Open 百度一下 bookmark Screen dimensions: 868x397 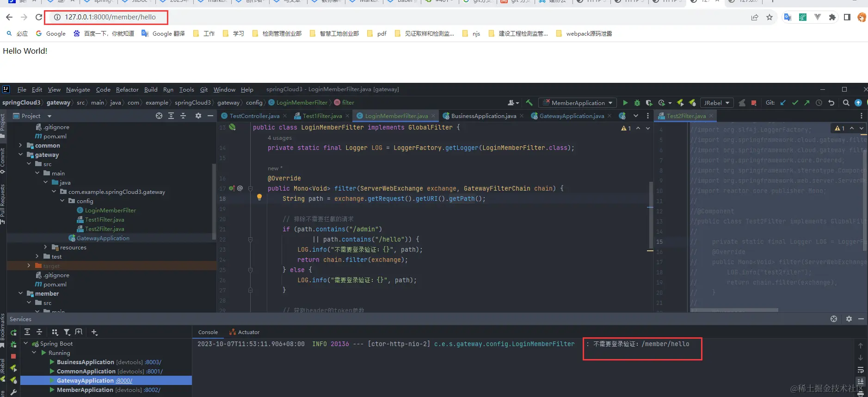pyautogui.click(x=104, y=33)
